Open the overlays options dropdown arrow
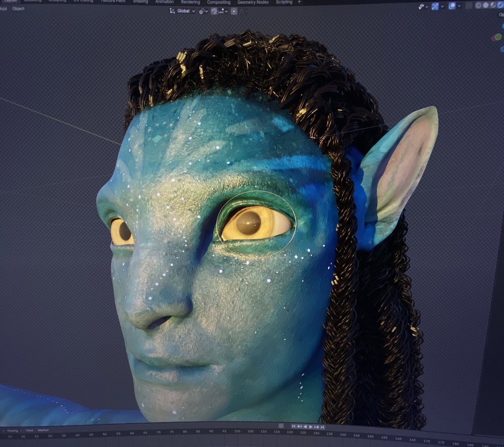The width and height of the screenshot is (504, 447). pyautogui.click(x=459, y=6)
